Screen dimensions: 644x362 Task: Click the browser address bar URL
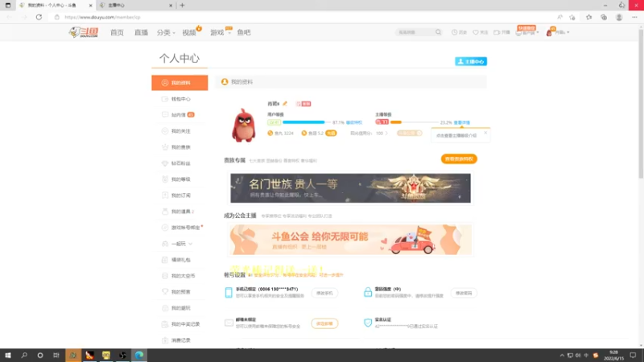[x=102, y=17]
